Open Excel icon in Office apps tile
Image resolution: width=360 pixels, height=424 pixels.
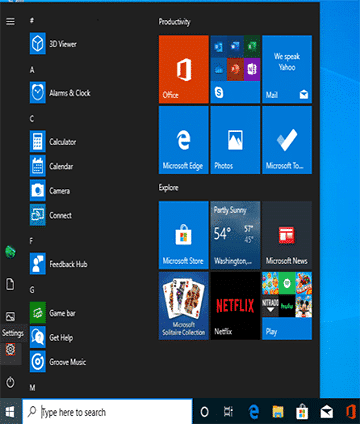pyautogui.click(x=252, y=47)
